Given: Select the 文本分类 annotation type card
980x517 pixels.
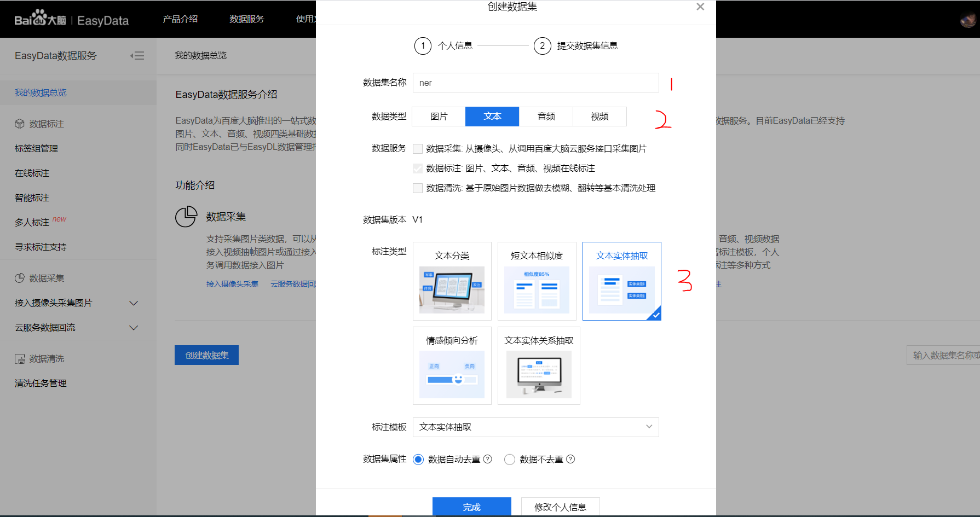Looking at the screenshot, I should click(452, 281).
